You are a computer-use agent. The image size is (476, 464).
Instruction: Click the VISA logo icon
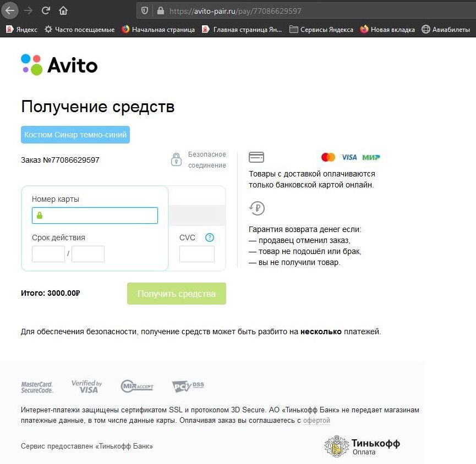click(349, 157)
